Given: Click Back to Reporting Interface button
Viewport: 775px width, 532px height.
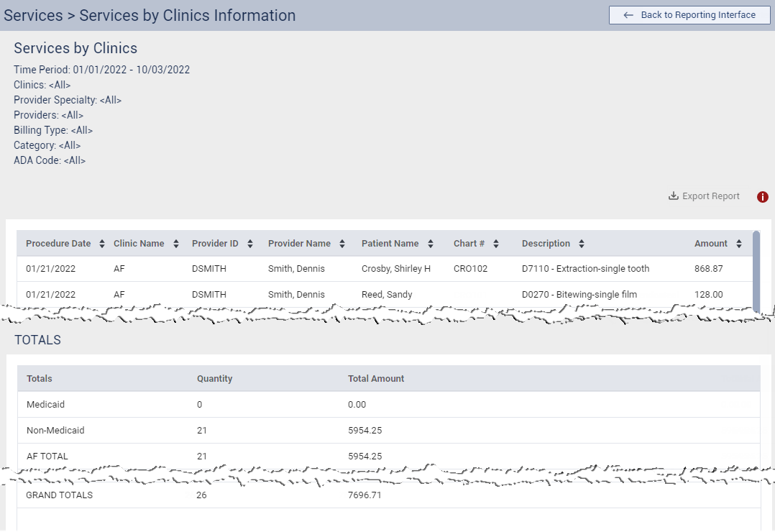Looking at the screenshot, I should coord(689,15).
